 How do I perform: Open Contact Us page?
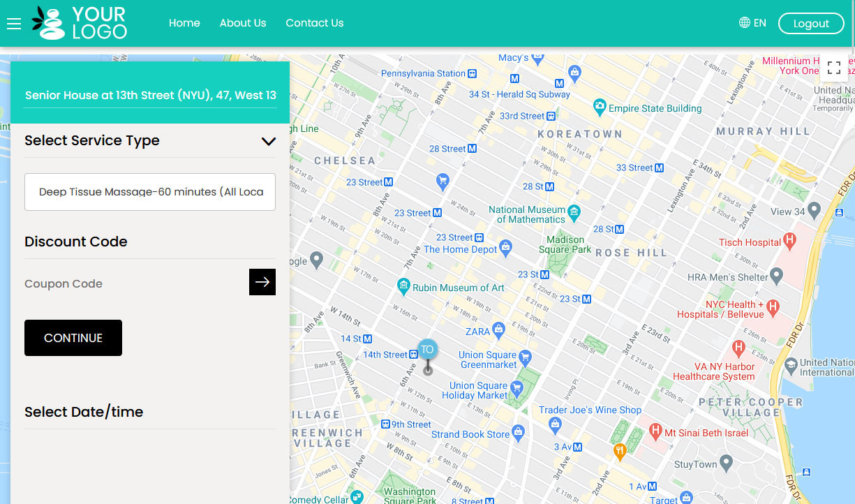(315, 23)
